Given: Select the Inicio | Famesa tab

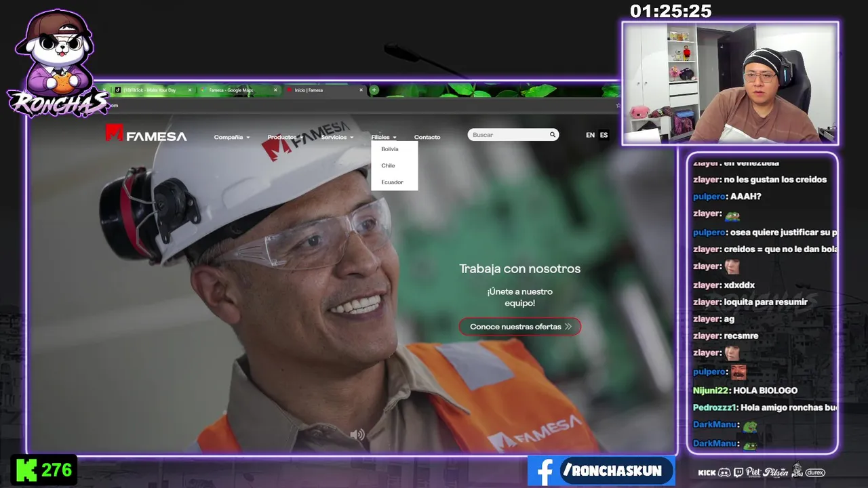Looking at the screenshot, I should coord(325,90).
